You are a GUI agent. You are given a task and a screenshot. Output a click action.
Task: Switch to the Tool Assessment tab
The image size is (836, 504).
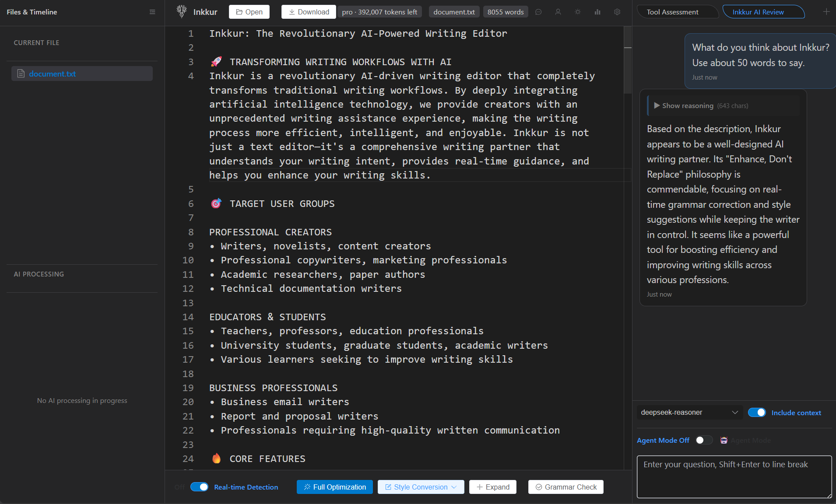click(673, 12)
